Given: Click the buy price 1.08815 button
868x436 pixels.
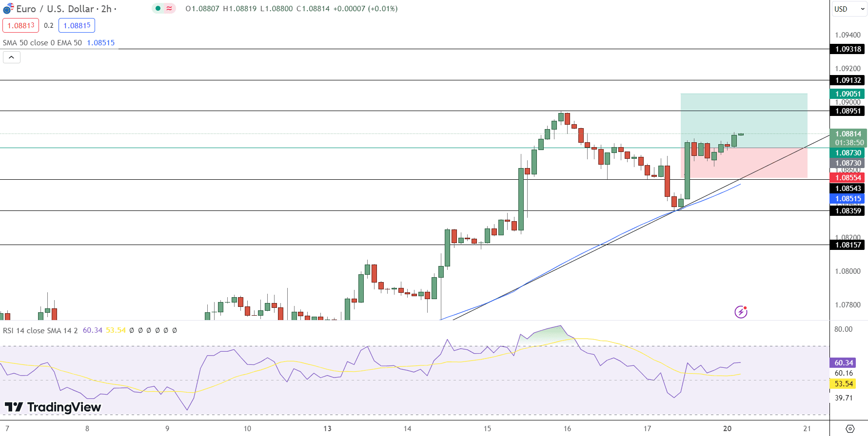Looking at the screenshot, I should 77,25.
